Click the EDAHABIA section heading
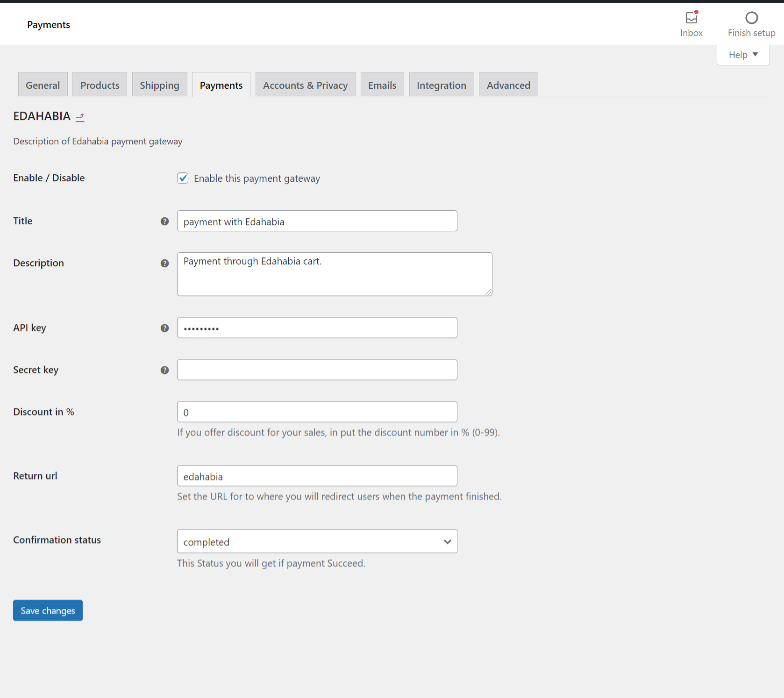 (42, 116)
